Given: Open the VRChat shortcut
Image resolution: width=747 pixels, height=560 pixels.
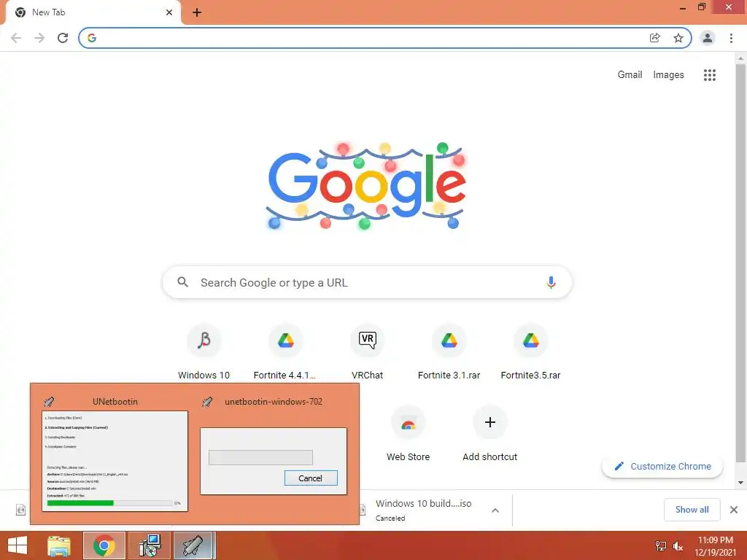Looking at the screenshot, I should 368,352.
